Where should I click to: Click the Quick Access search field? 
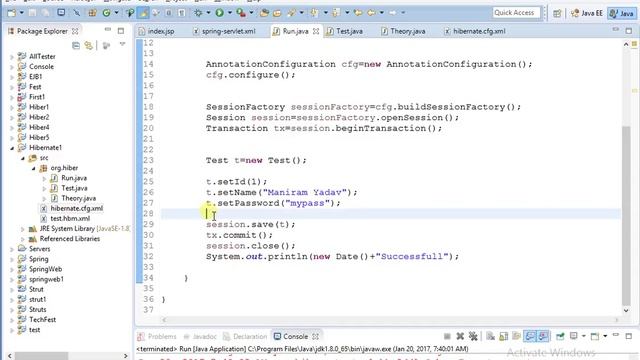click(516, 13)
